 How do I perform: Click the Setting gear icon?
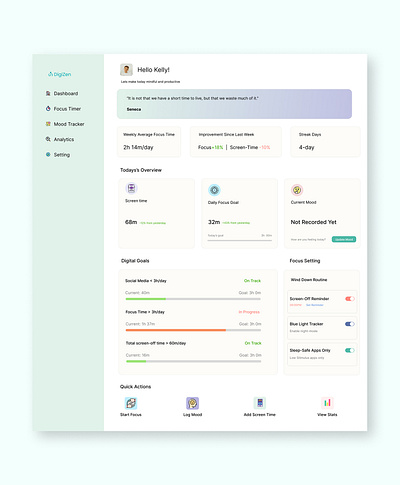pyautogui.click(x=48, y=155)
